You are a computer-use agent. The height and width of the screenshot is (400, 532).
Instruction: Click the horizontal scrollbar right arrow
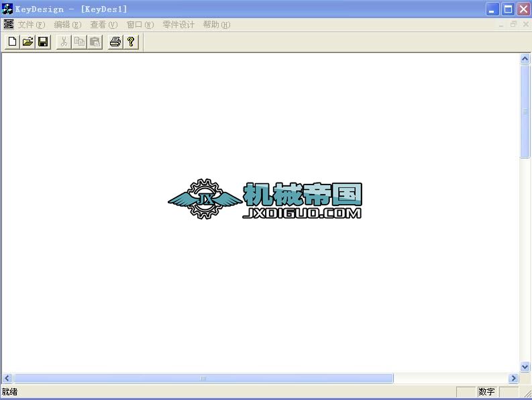pyautogui.click(x=513, y=379)
